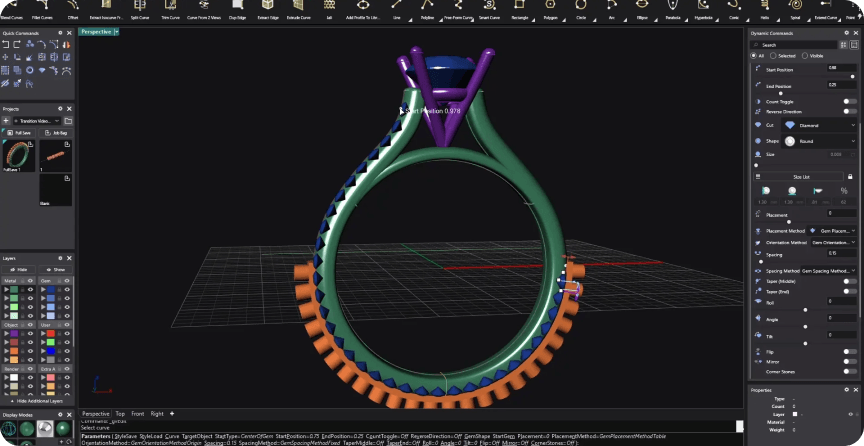
Task: Toggle the Count Toggle switch
Action: (x=849, y=101)
